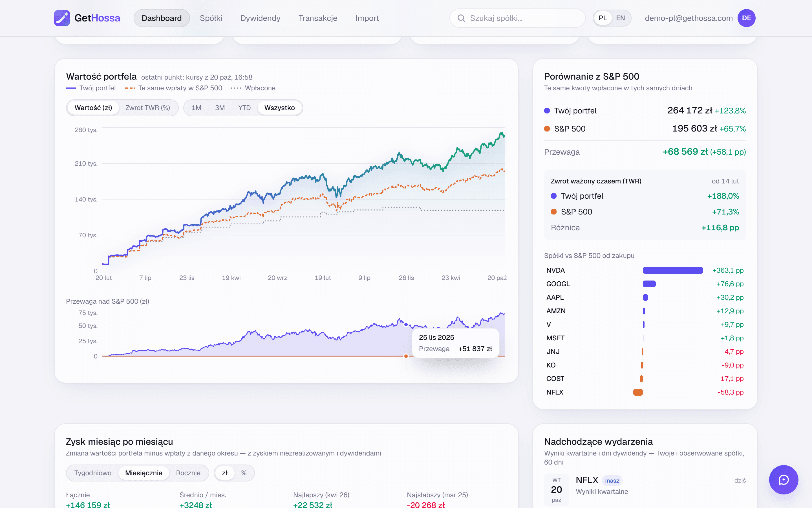Set chart range to YTD
Image resolution: width=812 pixels, height=508 pixels.
coord(244,108)
